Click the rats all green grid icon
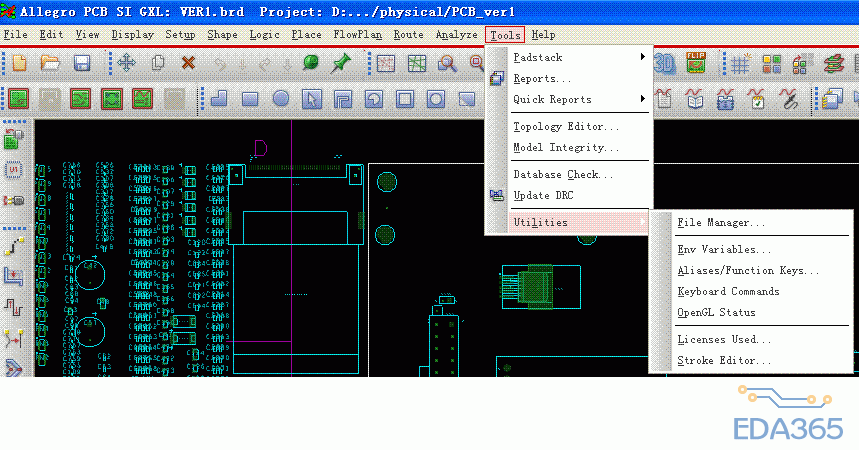Image resolution: width=859 pixels, height=450 pixels. pos(417,64)
